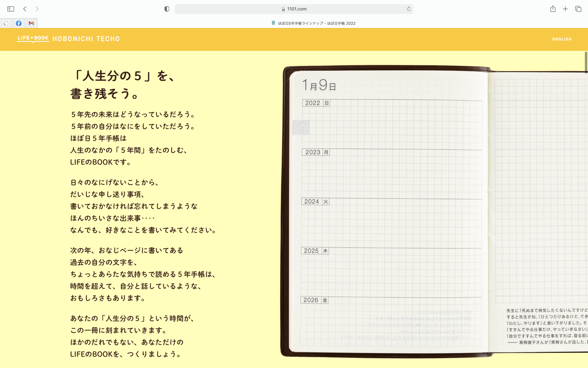588x368 pixels.
Task: Click the text ほぼ日５年手帳は
Action: click(x=99, y=138)
